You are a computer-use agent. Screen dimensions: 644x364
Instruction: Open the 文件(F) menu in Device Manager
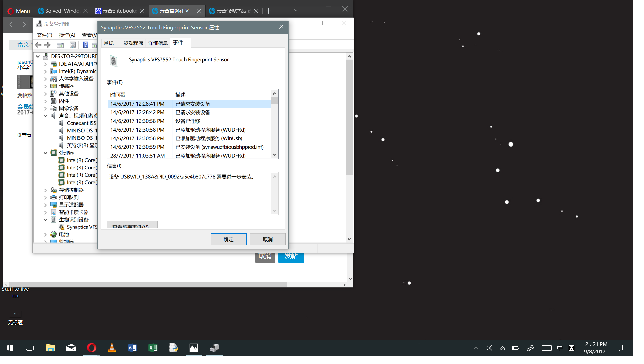(x=44, y=35)
